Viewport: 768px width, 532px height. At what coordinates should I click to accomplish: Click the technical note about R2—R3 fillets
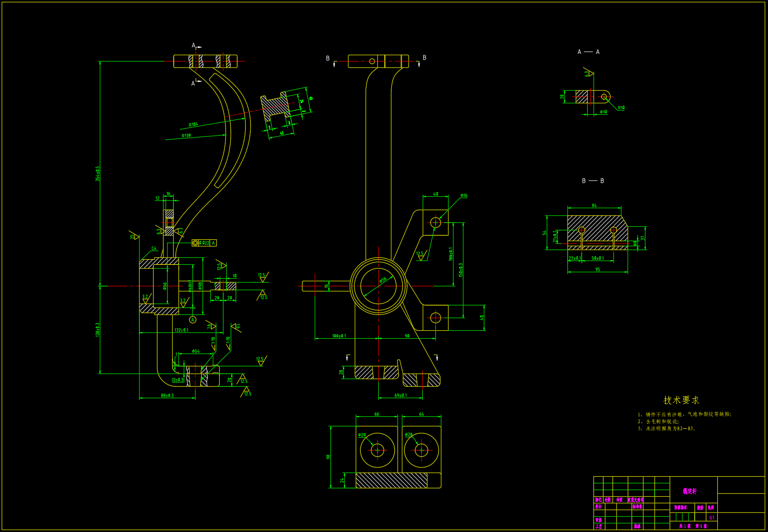pyautogui.click(x=667, y=429)
